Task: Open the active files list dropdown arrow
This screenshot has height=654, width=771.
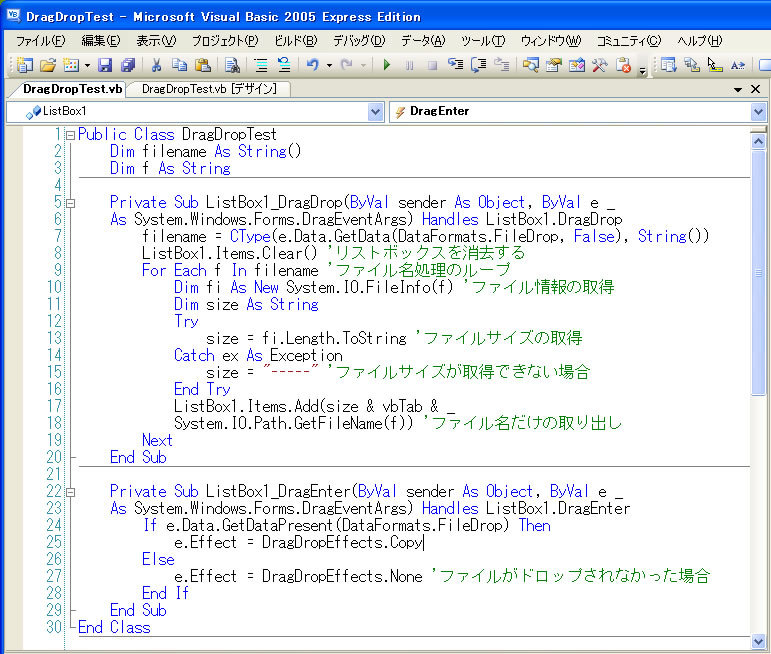Action: (738, 89)
